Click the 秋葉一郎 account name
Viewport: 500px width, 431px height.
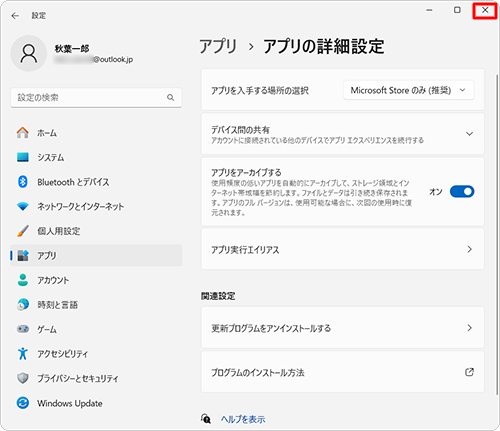[x=72, y=49]
